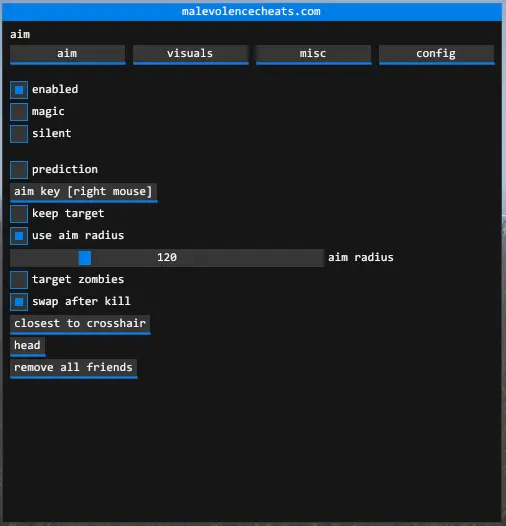Click the aim section header above tabs
The height and width of the screenshot is (526, 506).
click(20, 34)
